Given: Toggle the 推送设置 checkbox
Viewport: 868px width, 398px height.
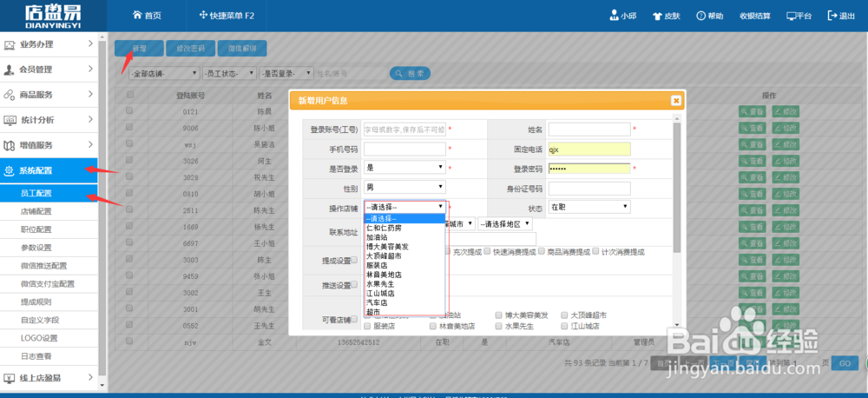Looking at the screenshot, I should click(354, 285).
